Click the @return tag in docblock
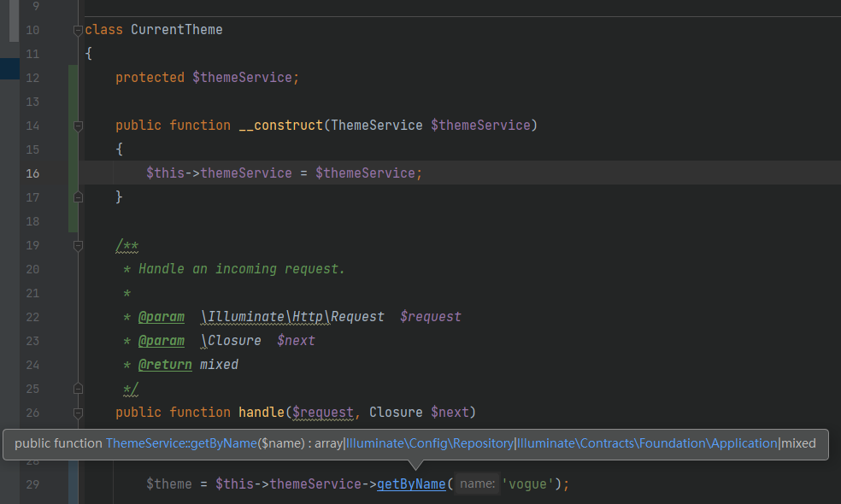The width and height of the screenshot is (841, 504). pyautogui.click(x=165, y=365)
